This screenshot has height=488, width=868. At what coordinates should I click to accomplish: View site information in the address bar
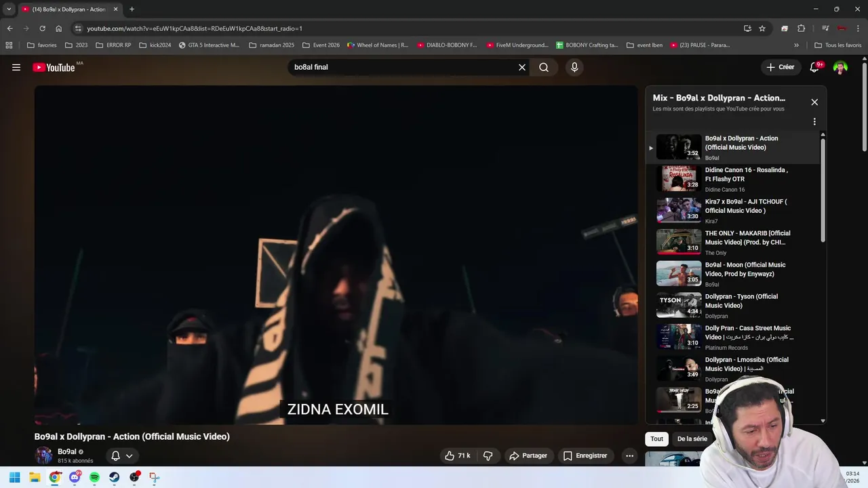click(x=79, y=28)
